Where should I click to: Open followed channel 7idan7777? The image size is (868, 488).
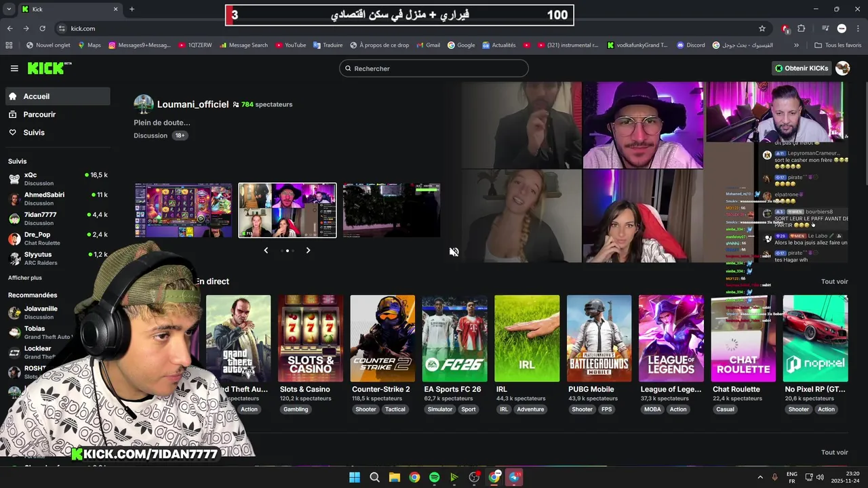pyautogui.click(x=58, y=218)
